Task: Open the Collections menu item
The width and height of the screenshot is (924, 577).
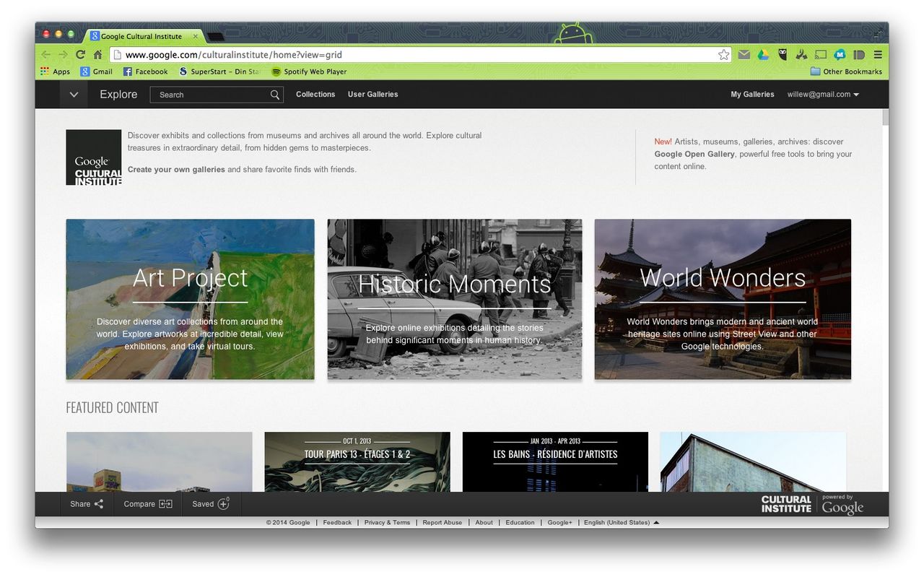Action: pyautogui.click(x=315, y=95)
